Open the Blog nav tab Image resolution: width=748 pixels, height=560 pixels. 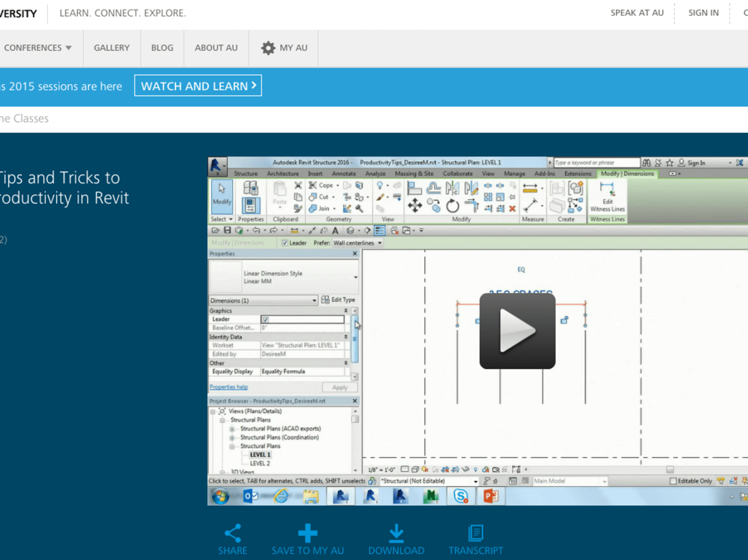[162, 48]
